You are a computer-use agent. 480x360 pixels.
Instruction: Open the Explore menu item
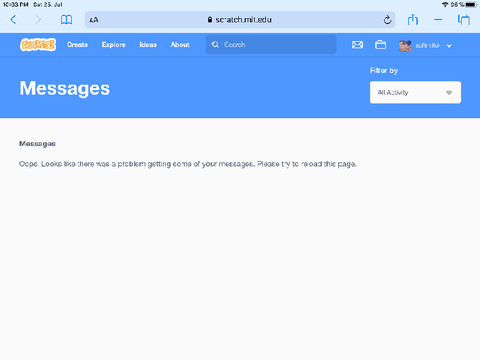(114, 45)
